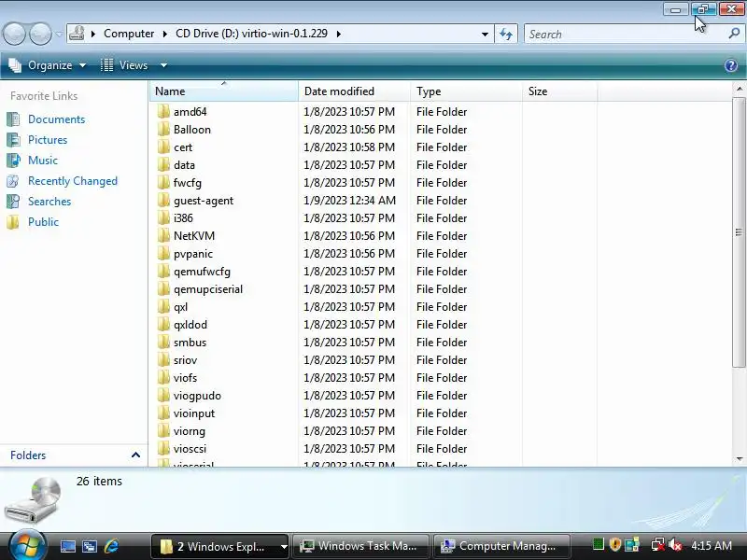Select the viogpudo folder name
This screenshot has width=747, height=560.
point(197,396)
